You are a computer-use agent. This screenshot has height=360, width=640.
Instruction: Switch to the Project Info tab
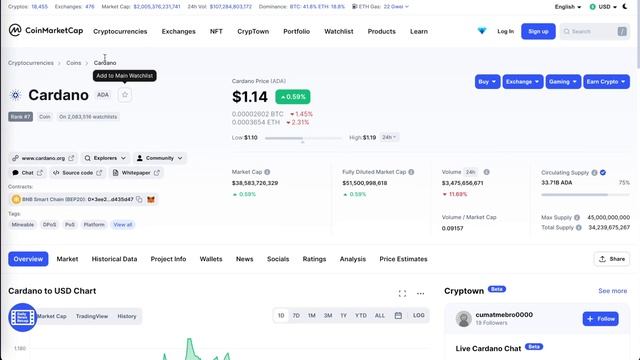(168, 259)
